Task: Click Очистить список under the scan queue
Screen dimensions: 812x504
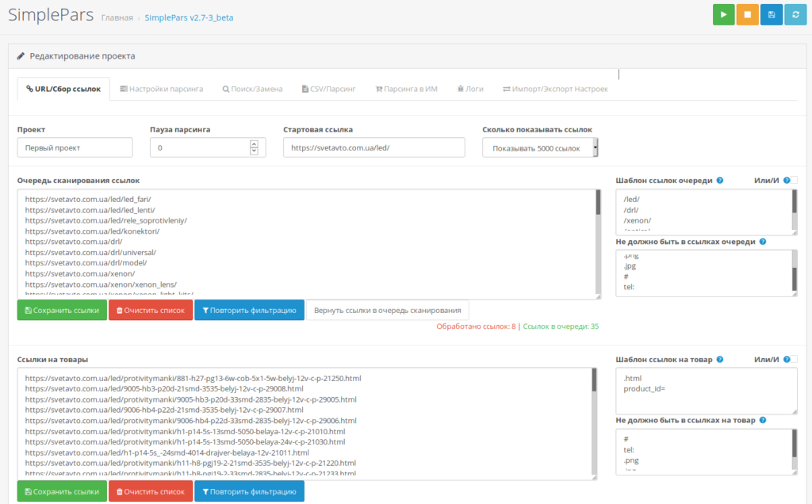Action: pyautogui.click(x=151, y=311)
